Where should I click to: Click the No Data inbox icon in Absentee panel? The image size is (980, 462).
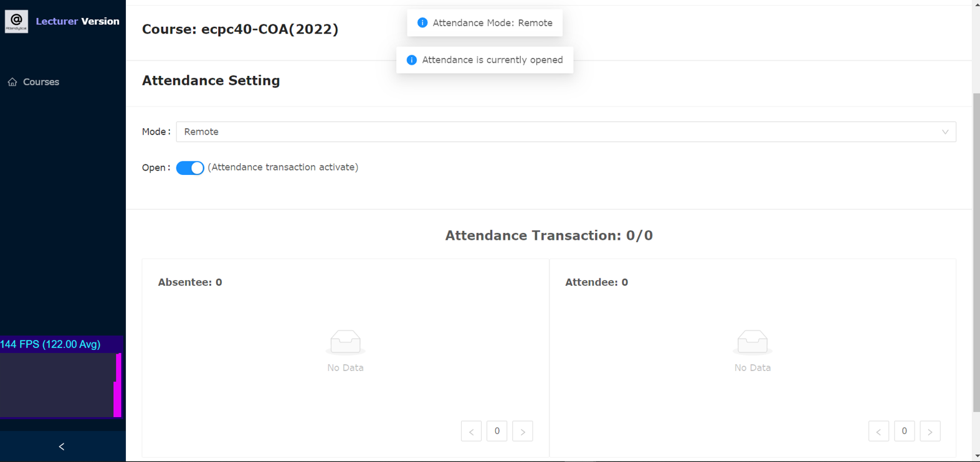tap(345, 342)
